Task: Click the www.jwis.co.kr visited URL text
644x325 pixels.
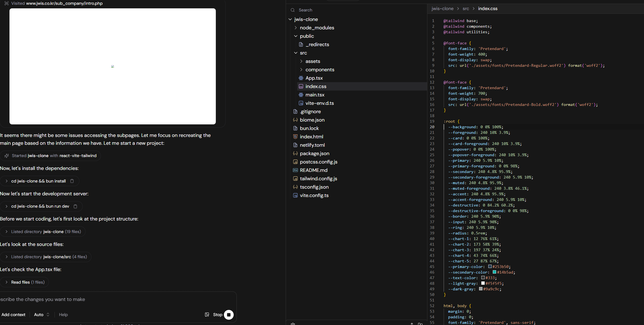Action: click(x=64, y=3)
